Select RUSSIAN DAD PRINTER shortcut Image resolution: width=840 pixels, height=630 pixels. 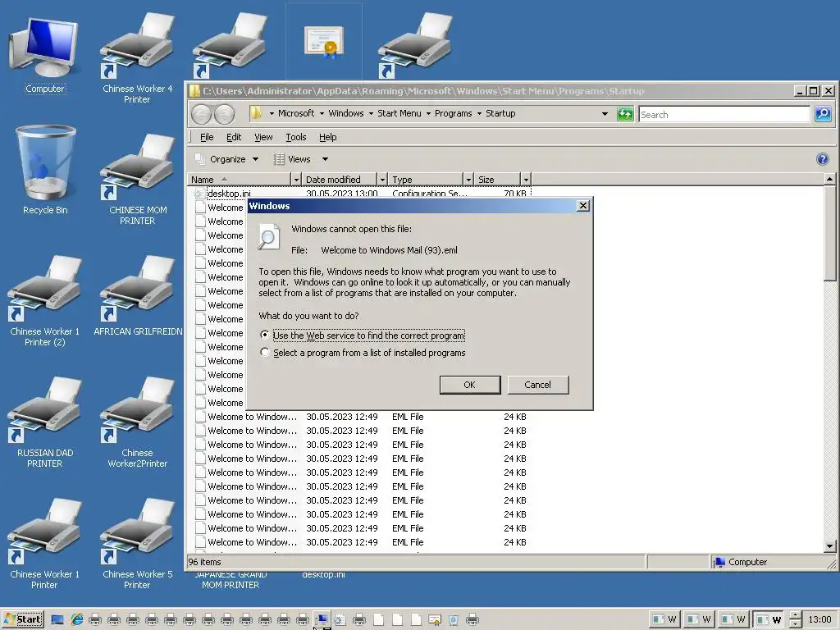click(45, 422)
